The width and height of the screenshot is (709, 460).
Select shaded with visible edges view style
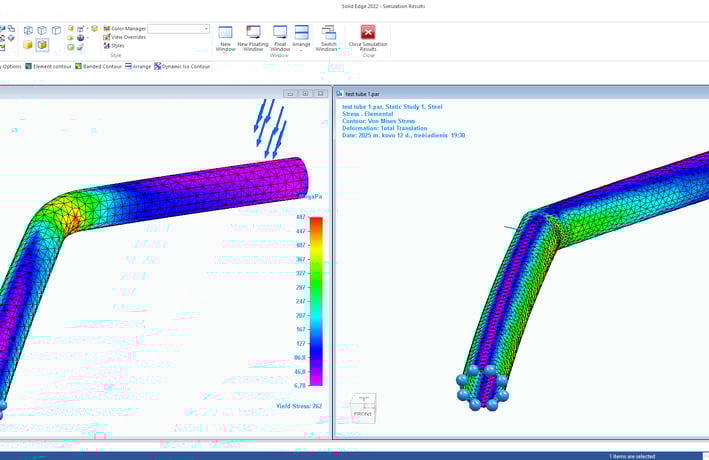(42, 45)
